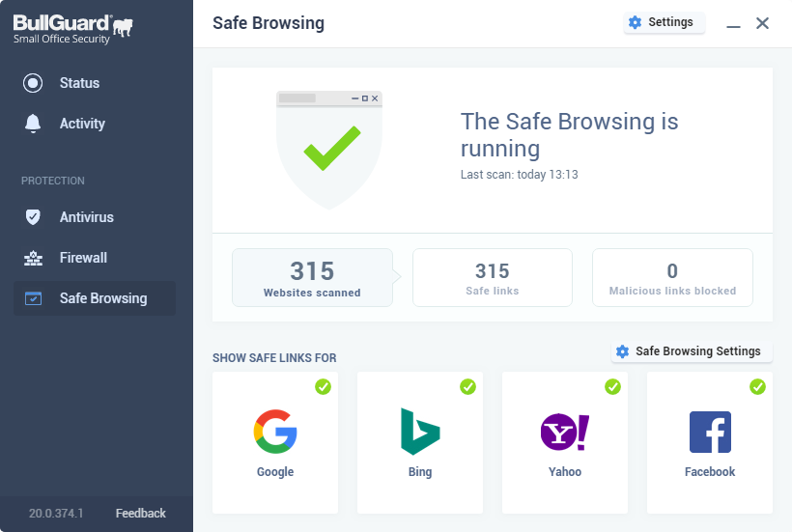Click the Bing logo icon
Image resolution: width=792 pixels, height=532 pixels.
click(x=420, y=432)
